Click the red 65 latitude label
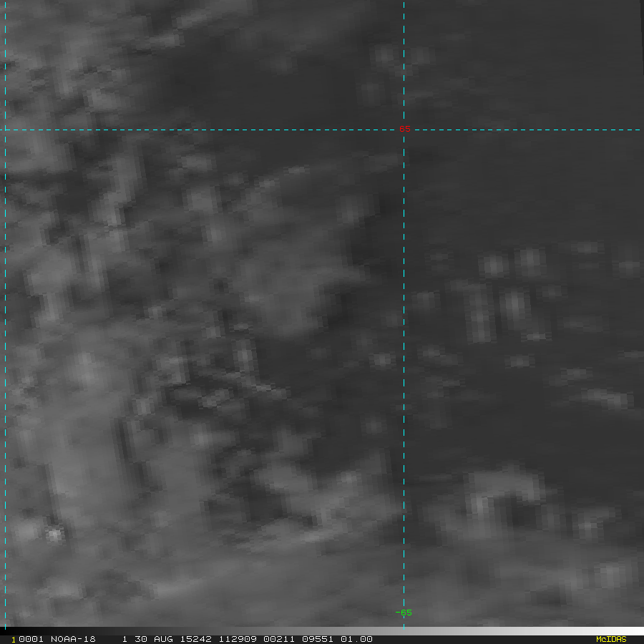Screen dimensions: 644x644 404,129
